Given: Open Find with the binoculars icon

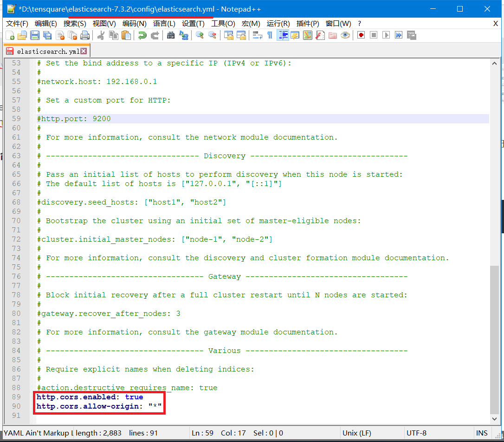Looking at the screenshot, I should (x=171, y=35).
